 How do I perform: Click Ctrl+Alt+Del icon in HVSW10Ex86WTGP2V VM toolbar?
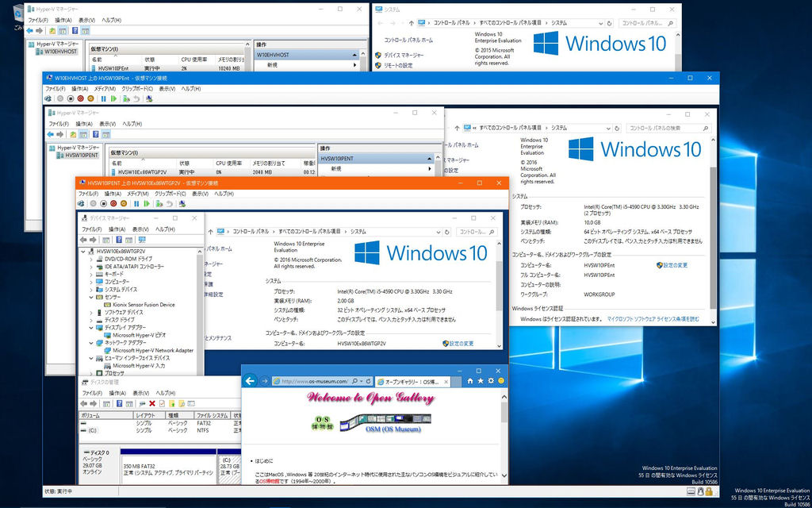tap(81, 204)
